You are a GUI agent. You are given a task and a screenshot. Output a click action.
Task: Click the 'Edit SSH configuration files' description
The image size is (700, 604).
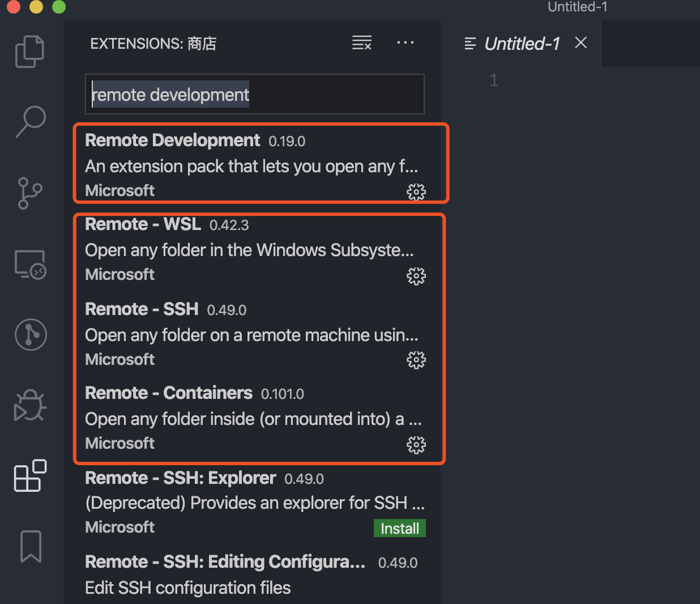pyautogui.click(x=188, y=588)
